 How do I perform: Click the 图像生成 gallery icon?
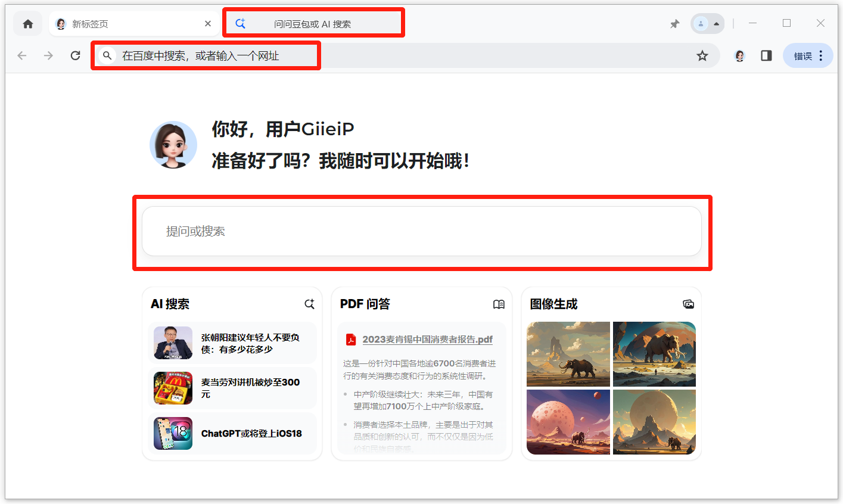tap(689, 304)
